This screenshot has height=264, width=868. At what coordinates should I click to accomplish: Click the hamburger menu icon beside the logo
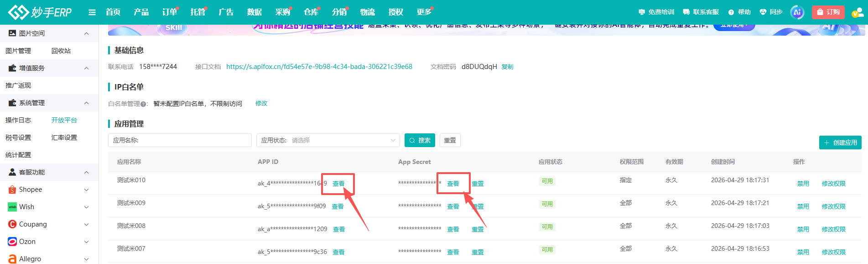coord(92,12)
